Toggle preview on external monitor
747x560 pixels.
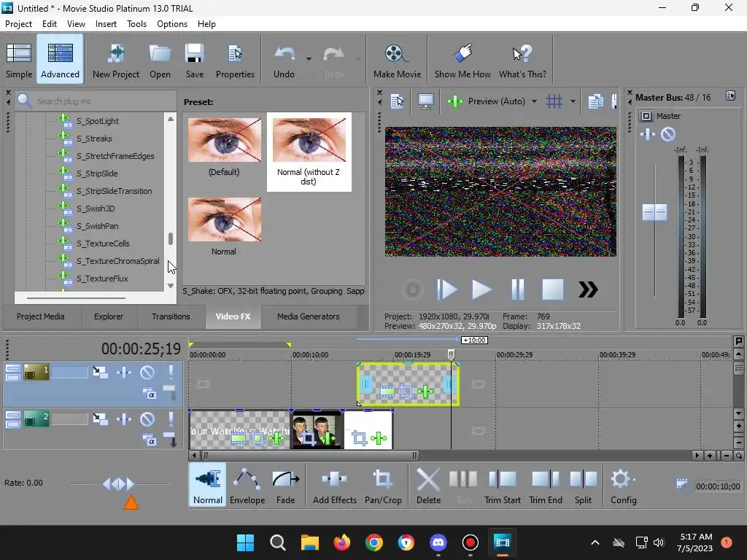point(425,101)
